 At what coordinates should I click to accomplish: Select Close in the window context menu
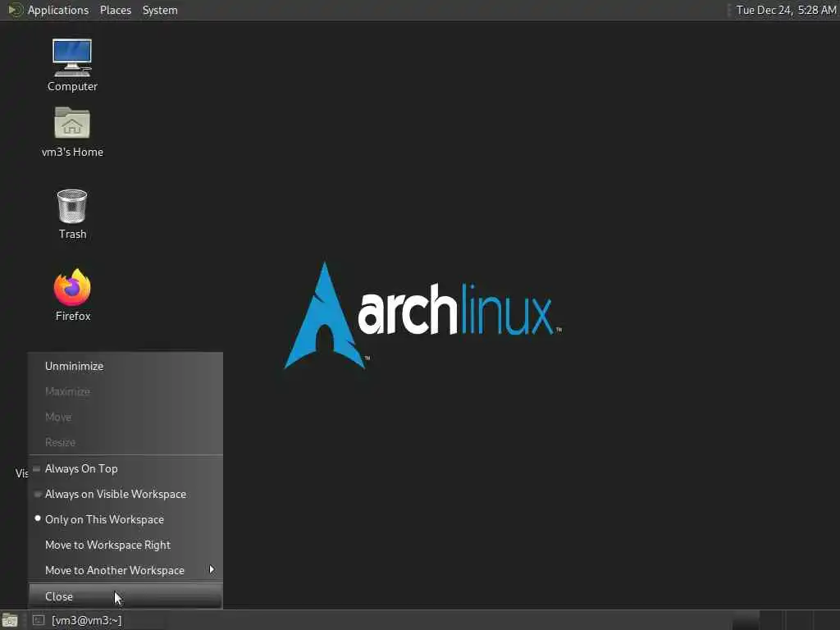126,596
